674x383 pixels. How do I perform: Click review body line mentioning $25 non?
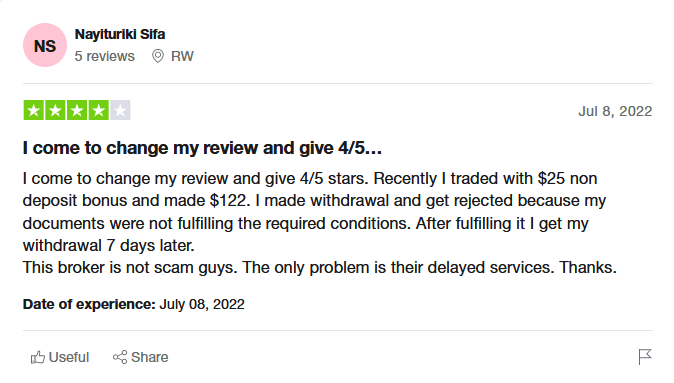coord(310,178)
